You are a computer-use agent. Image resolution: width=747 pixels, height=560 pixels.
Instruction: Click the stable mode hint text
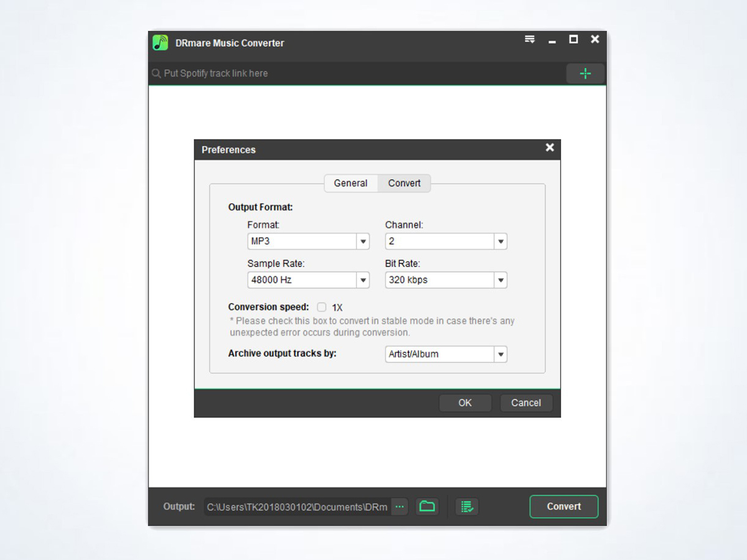372,327
